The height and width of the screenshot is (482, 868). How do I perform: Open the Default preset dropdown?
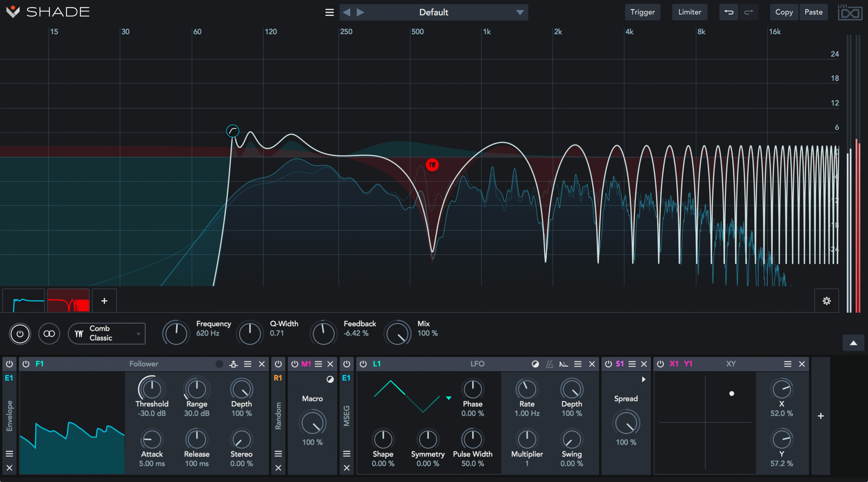coord(519,13)
